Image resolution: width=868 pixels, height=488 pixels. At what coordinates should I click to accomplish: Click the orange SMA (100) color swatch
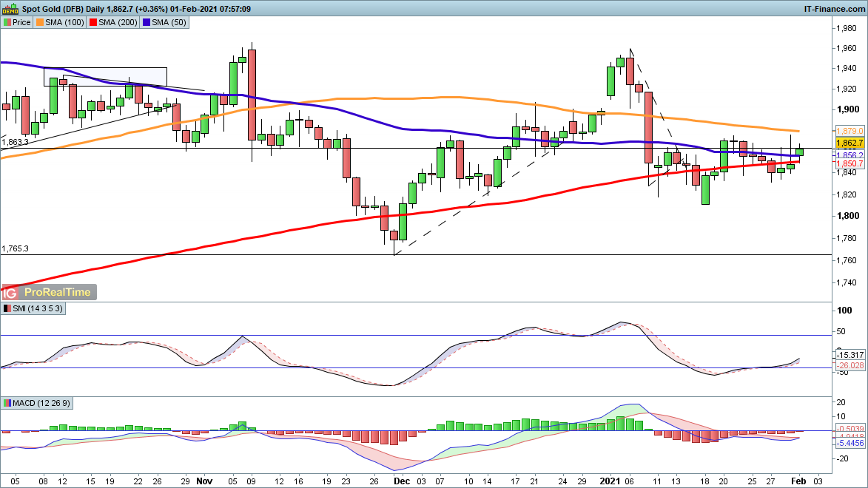(41, 22)
